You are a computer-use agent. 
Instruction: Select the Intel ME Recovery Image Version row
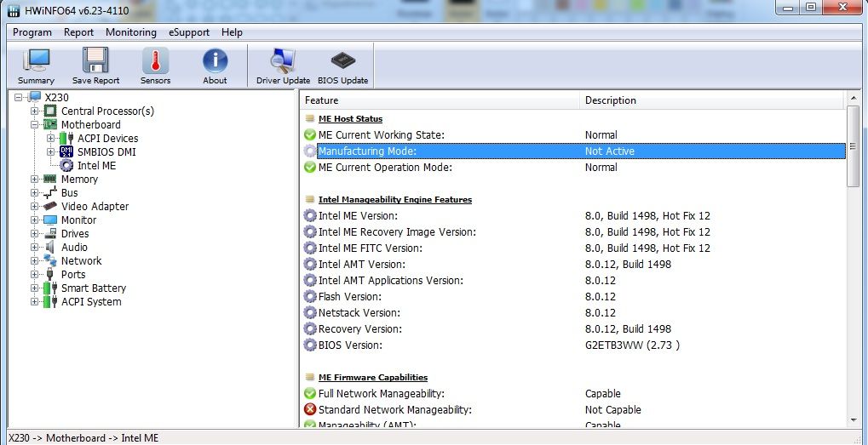point(573,231)
